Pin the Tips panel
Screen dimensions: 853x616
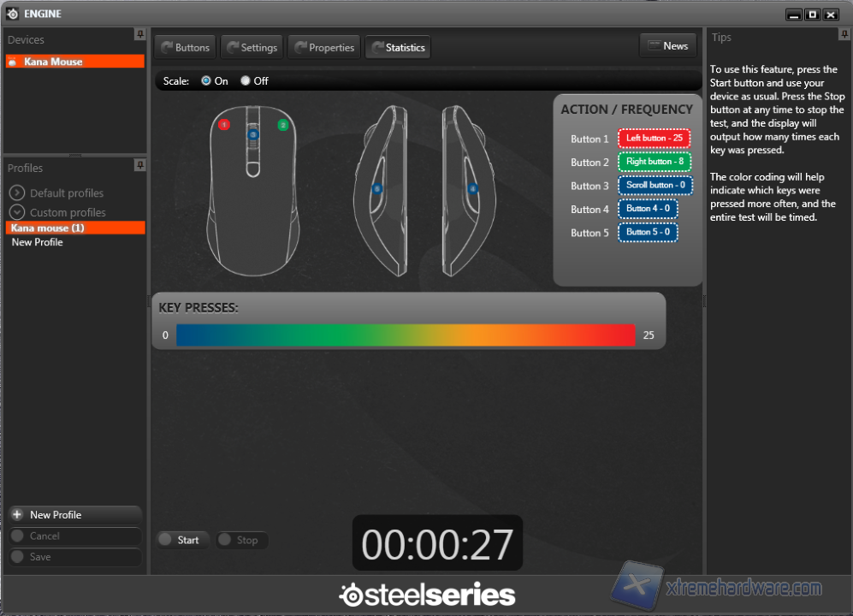click(x=844, y=34)
